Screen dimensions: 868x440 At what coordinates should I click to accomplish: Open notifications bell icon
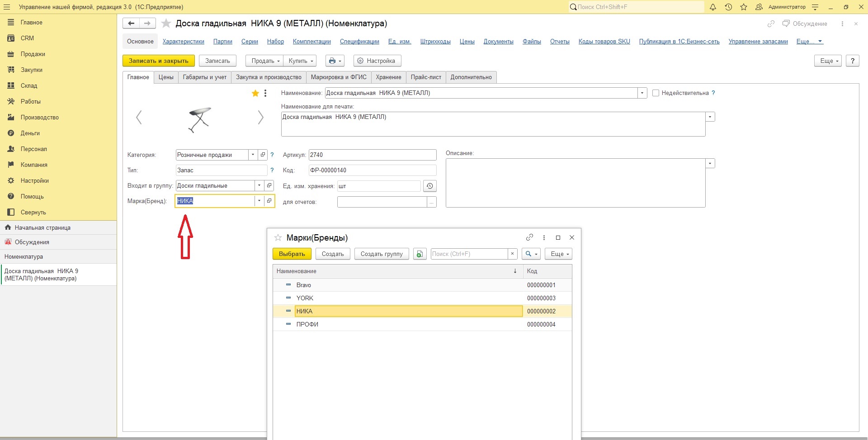click(713, 7)
